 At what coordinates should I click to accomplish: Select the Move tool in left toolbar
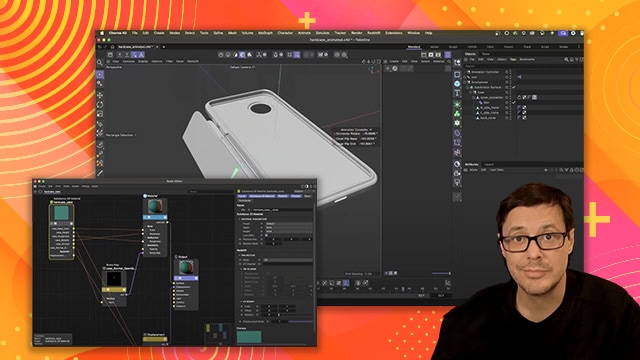coord(100,95)
